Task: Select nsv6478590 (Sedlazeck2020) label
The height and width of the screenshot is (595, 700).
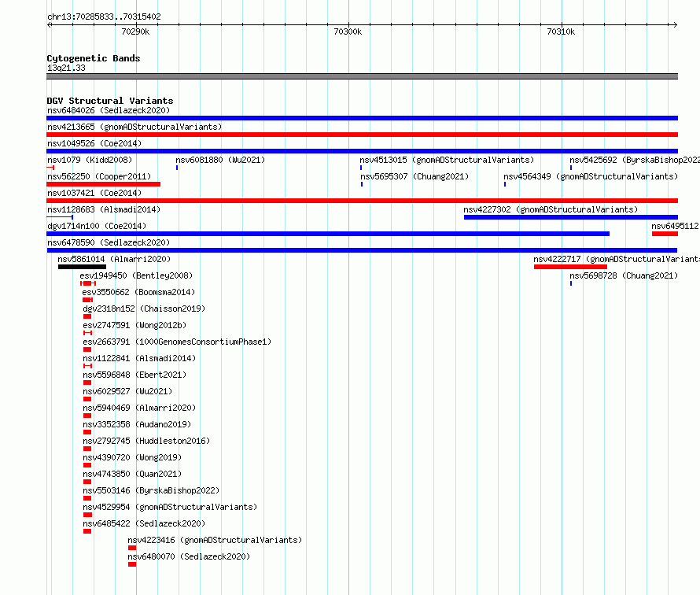Action: click(x=109, y=242)
